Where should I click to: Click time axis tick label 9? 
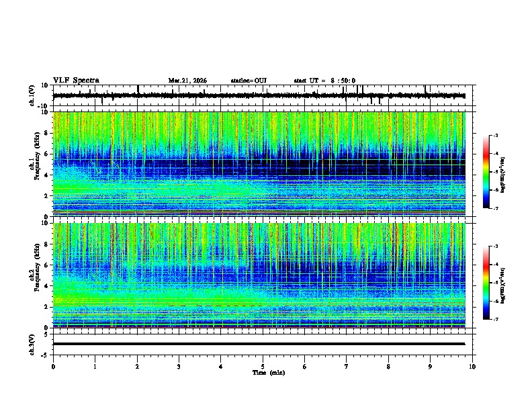430,367
